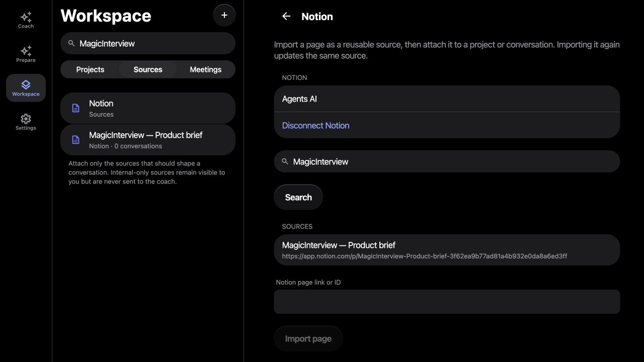Image resolution: width=644 pixels, height=362 pixels.
Task: Go back using the arrow beside Notion
Action: pyautogui.click(x=286, y=16)
